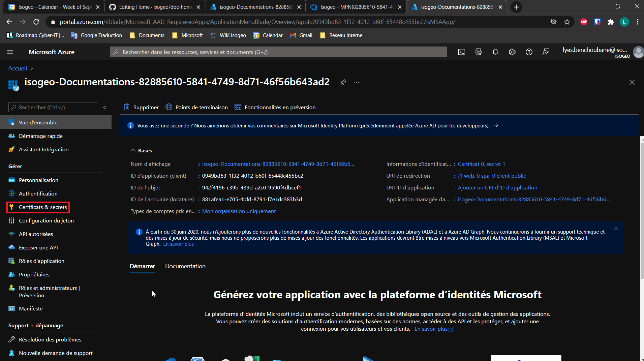644x361 pixels.
Task: Open the more options ellipsis next to title
Action: (x=357, y=82)
